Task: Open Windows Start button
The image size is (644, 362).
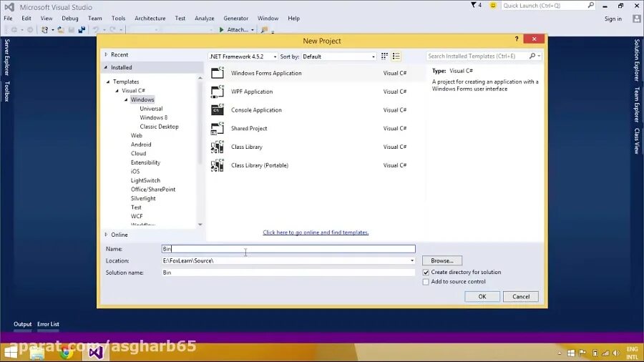Action: [x=11, y=353]
